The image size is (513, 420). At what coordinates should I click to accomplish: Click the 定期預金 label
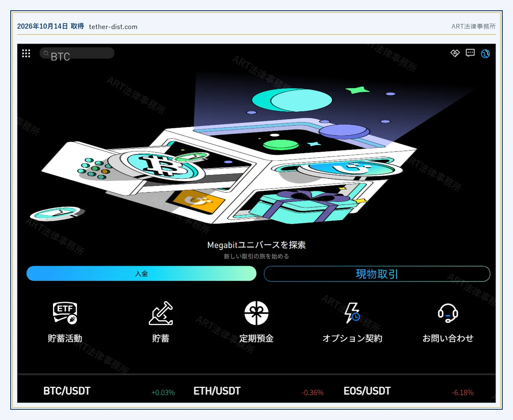(x=256, y=338)
